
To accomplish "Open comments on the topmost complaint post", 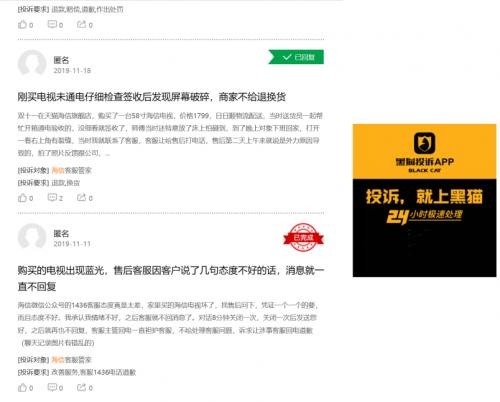I will 55,25.
